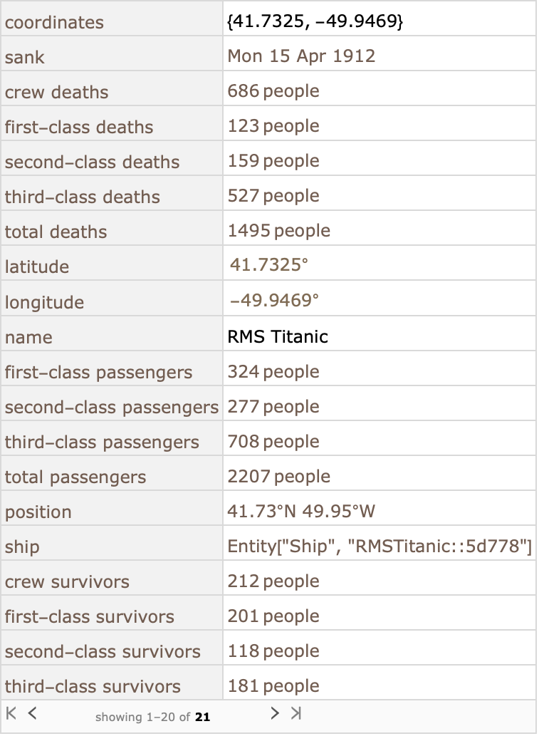Click the 'RMS Titanic' name value
This screenshot has width=539, height=756.
point(278,336)
